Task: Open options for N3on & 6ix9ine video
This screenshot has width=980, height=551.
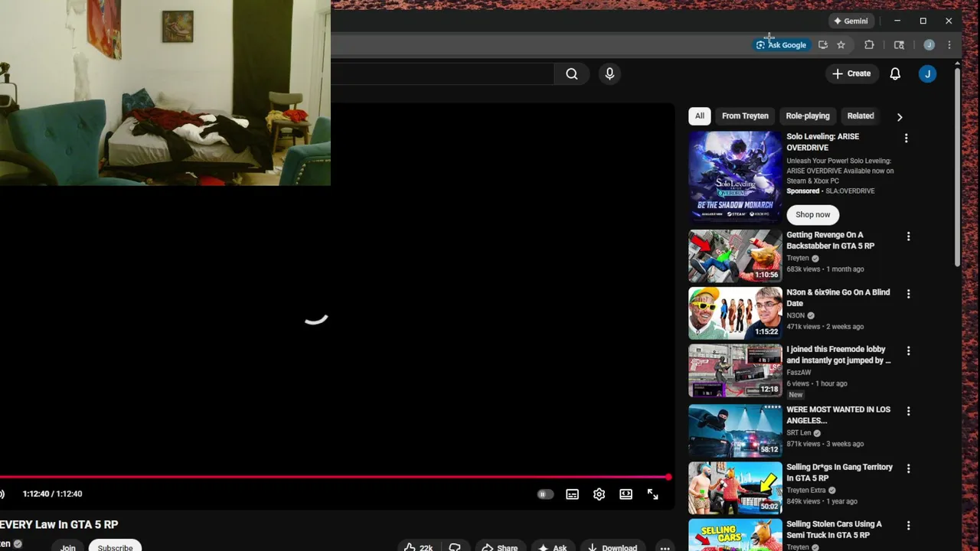Action: point(908,294)
